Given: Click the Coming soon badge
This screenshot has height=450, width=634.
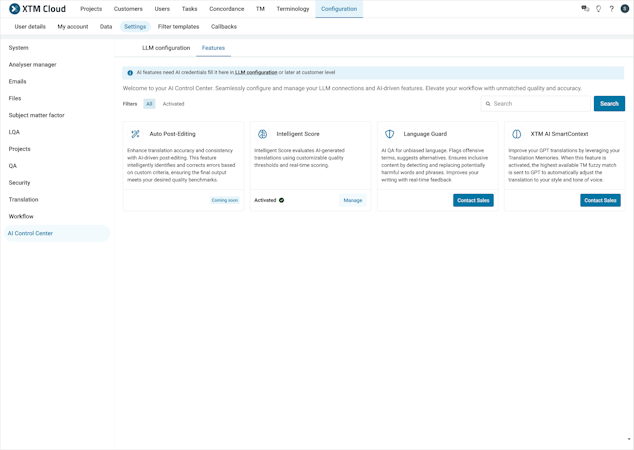Looking at the screenshot, I should tap(225, 200).
